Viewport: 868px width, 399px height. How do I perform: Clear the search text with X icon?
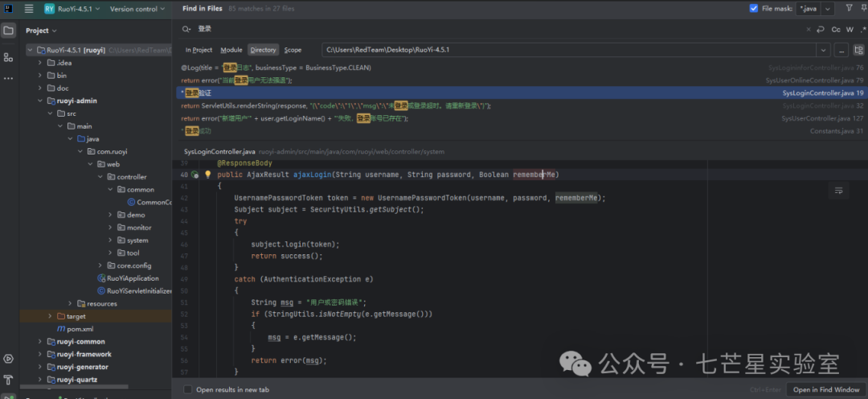[809, 30]
